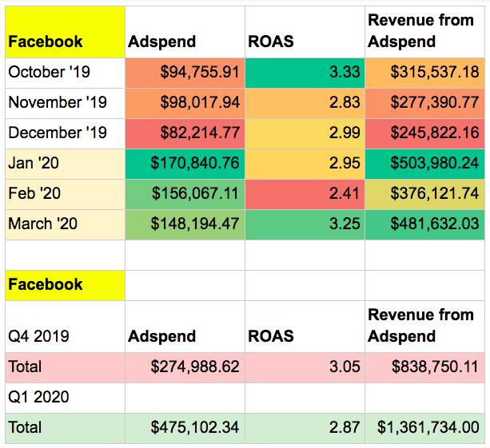
Task: Click the $503,980.24 revenue cell
Action: coord(424,164)
